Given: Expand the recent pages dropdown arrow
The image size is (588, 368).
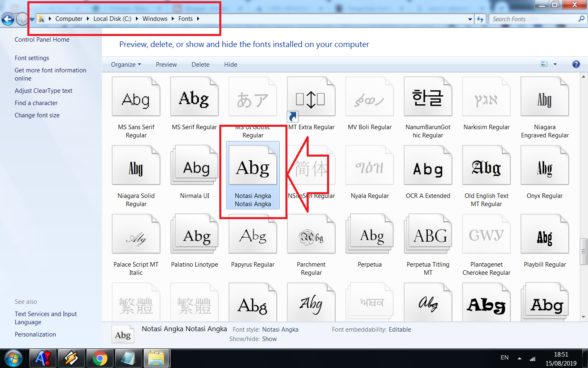Looking at the screenshot, I should click(x=32, y=19).
